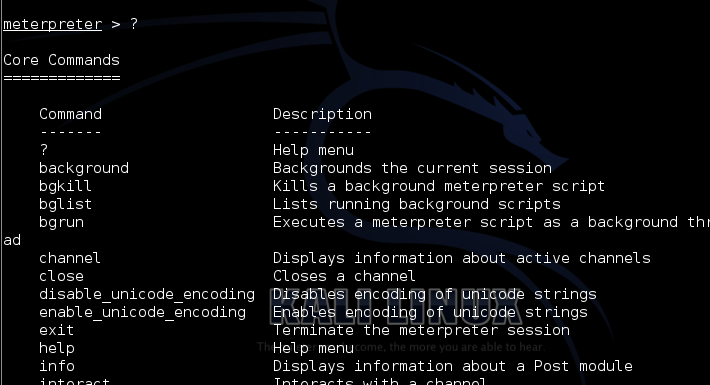Click 'Kills a background meterpreter script' text
710x385 pixels.
(439, 186)
